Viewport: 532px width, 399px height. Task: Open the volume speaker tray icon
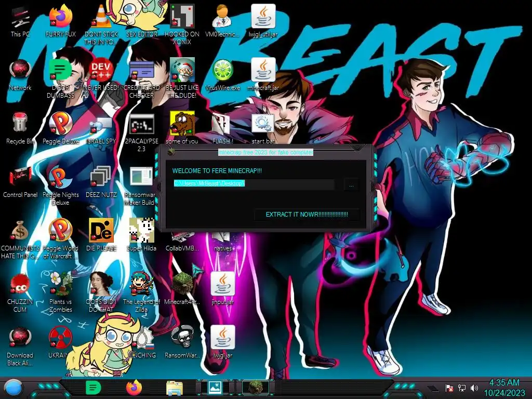pyautogui.click(x=474, y=388)
